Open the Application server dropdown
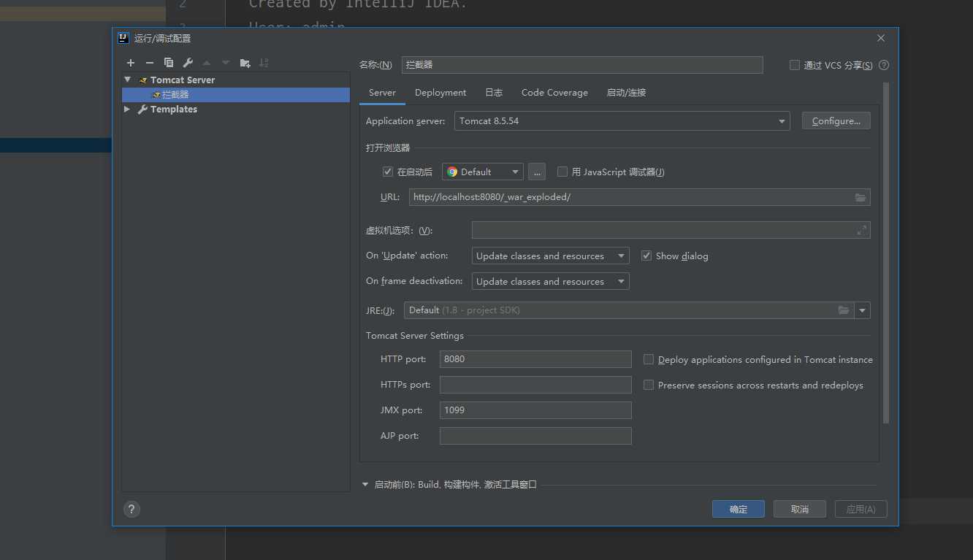 click(622, 121)
